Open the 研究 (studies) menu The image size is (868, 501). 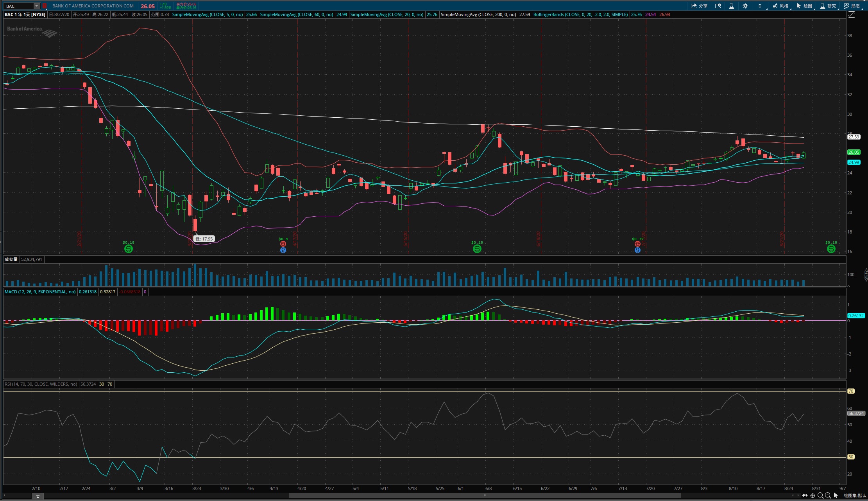coord(829,6)
